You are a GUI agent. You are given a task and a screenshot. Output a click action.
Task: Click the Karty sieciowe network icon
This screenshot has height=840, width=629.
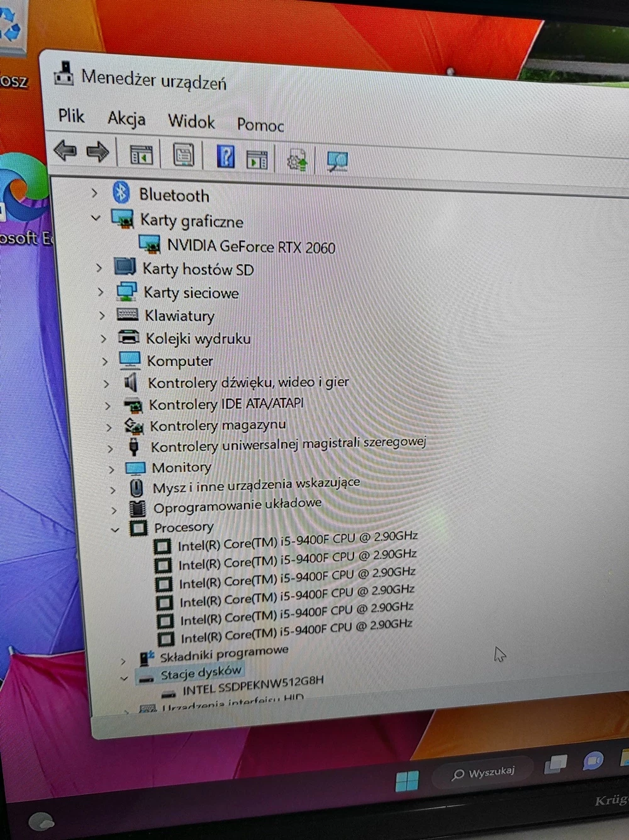coord(126,291)
